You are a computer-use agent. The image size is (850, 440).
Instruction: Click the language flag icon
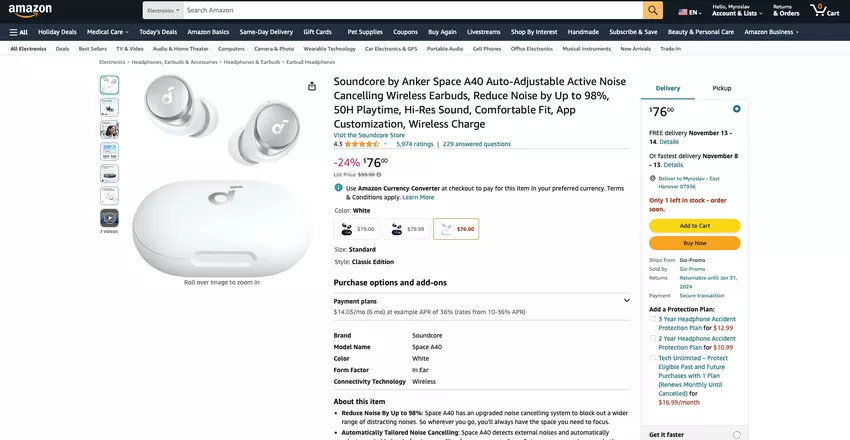point(683,12)
